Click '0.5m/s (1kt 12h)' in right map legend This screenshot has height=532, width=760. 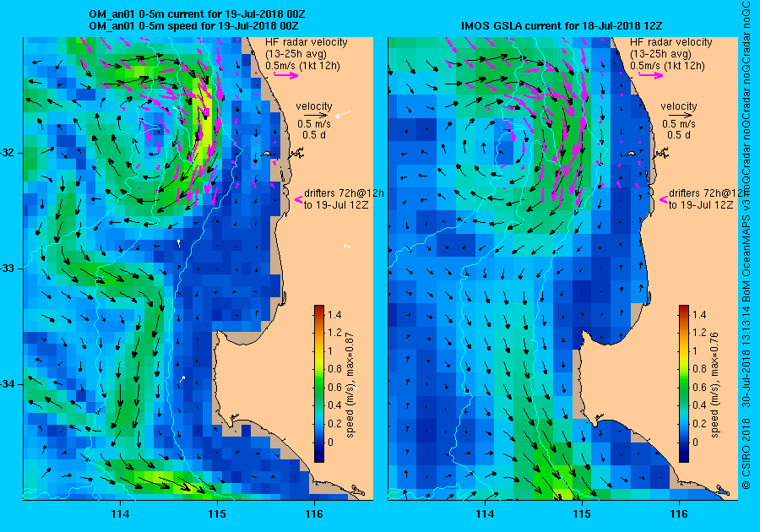pos(667,65)
